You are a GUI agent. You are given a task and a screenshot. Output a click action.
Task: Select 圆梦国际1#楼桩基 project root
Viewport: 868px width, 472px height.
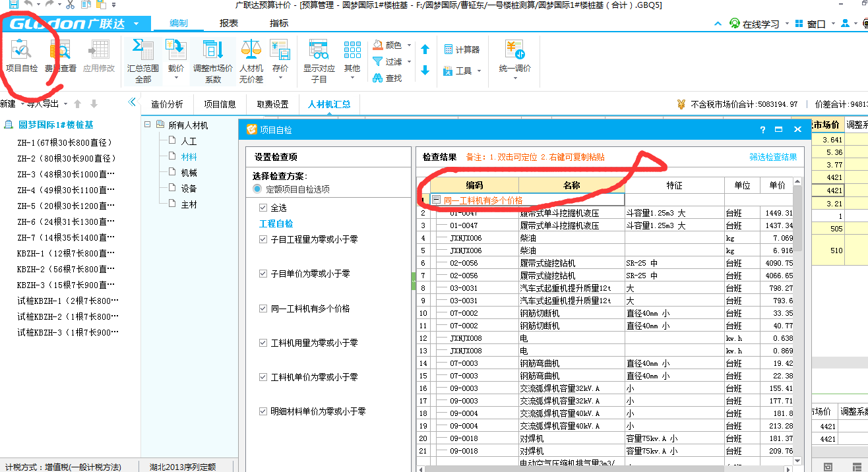[x=55, y=125]
